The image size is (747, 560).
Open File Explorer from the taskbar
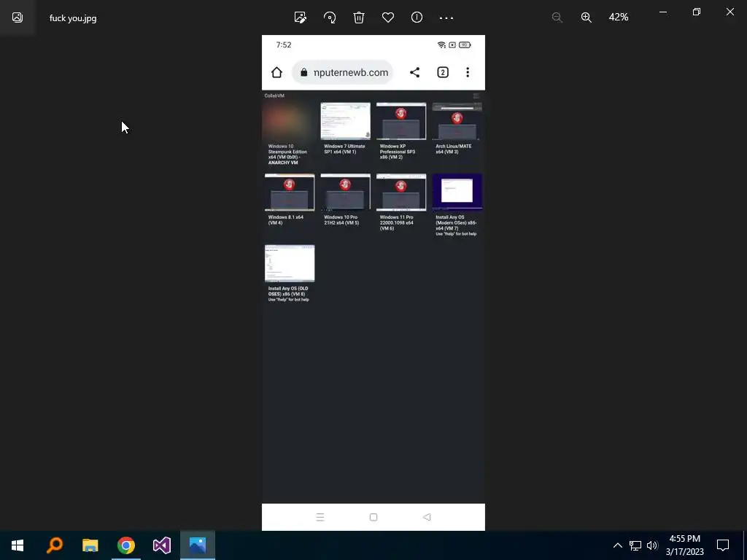pyautogui.click(x=90, y=545)
